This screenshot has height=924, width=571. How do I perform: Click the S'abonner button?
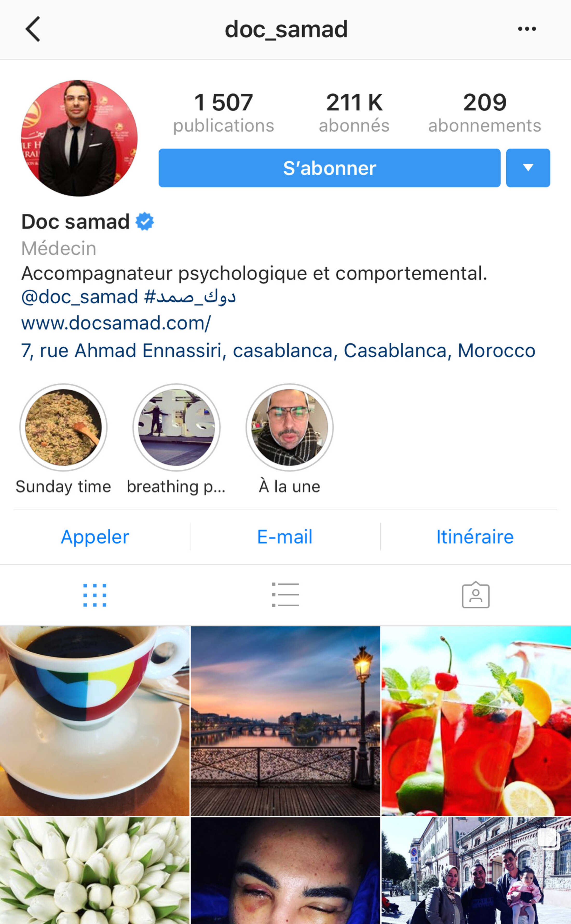329,168
